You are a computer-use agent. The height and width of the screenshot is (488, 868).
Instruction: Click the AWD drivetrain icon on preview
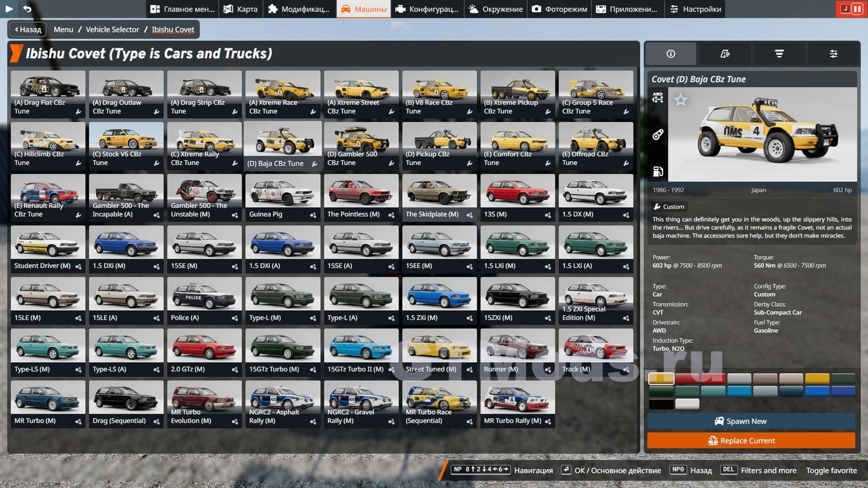tap(658, 97)
